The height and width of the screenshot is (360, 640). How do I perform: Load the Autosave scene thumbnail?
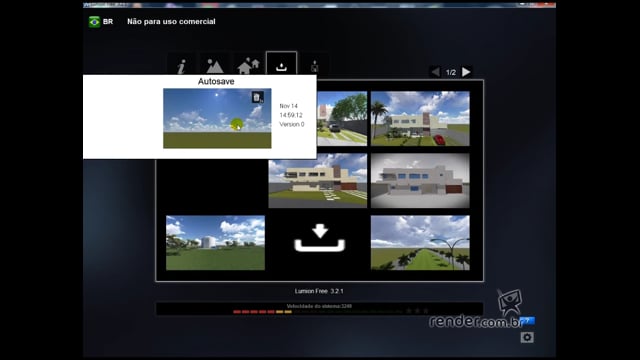coord(217,118)
